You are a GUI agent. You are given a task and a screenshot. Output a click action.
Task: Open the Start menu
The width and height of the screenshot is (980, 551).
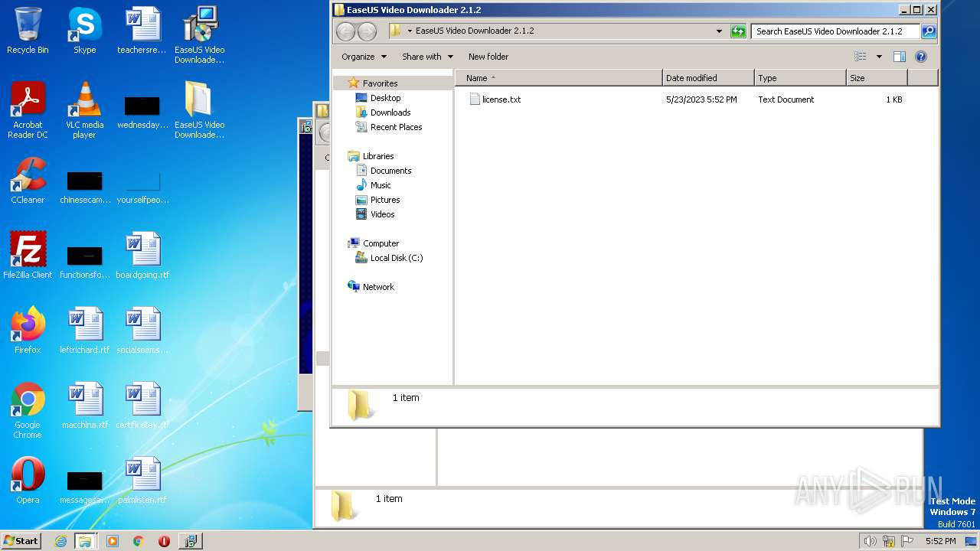pyautogui.click(x=21, y=541)
